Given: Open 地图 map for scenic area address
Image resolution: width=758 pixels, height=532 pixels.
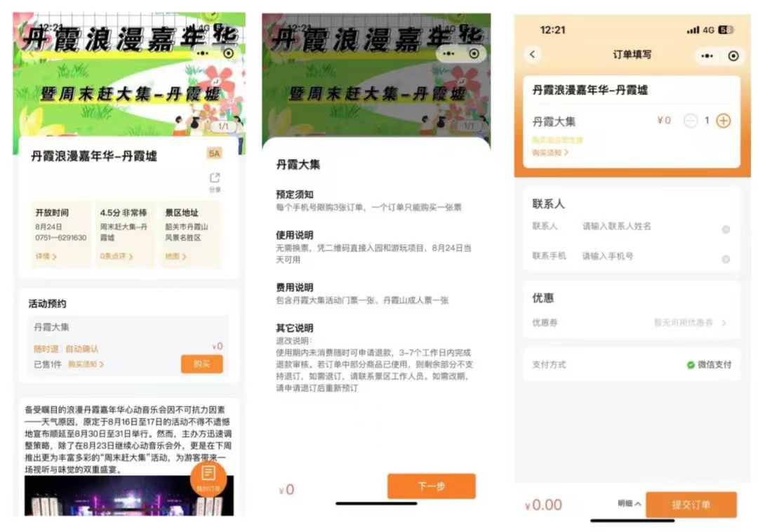Looking at the screenshot, I should [x=175, y=257].
